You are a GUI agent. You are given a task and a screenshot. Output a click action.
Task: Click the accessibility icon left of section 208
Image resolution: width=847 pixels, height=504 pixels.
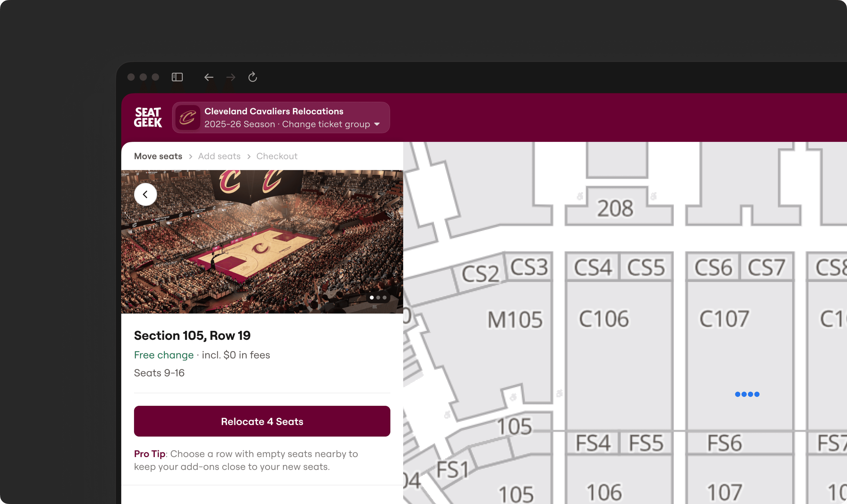point(580,196)
